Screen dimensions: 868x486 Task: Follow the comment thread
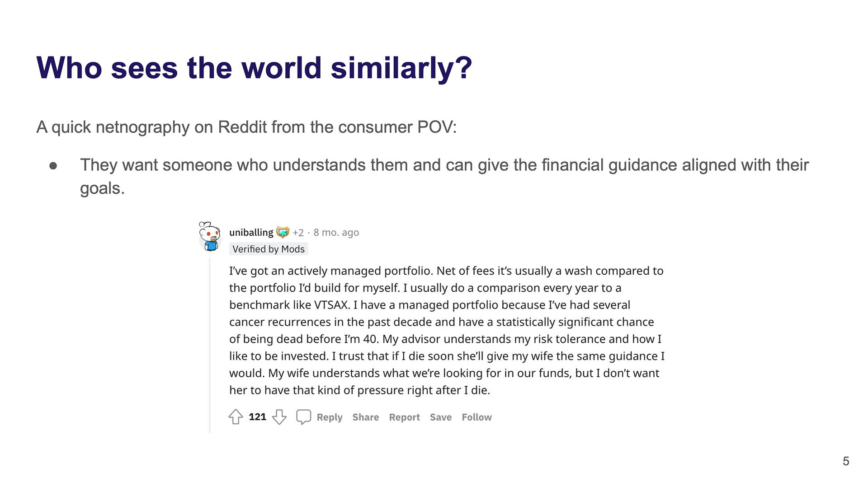coord(476,417)
